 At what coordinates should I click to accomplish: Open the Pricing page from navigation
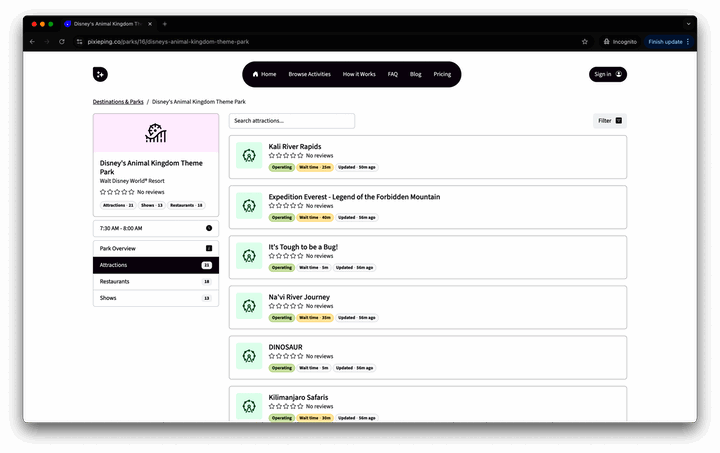442,74
